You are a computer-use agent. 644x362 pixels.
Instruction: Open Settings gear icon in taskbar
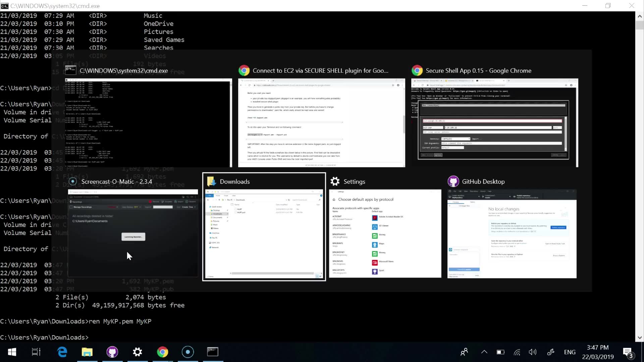[138, 352]
